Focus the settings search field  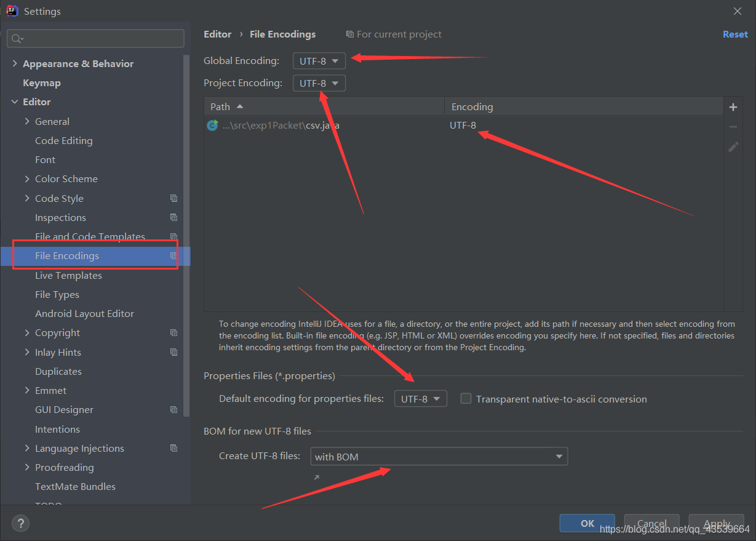tap(95, 39)
